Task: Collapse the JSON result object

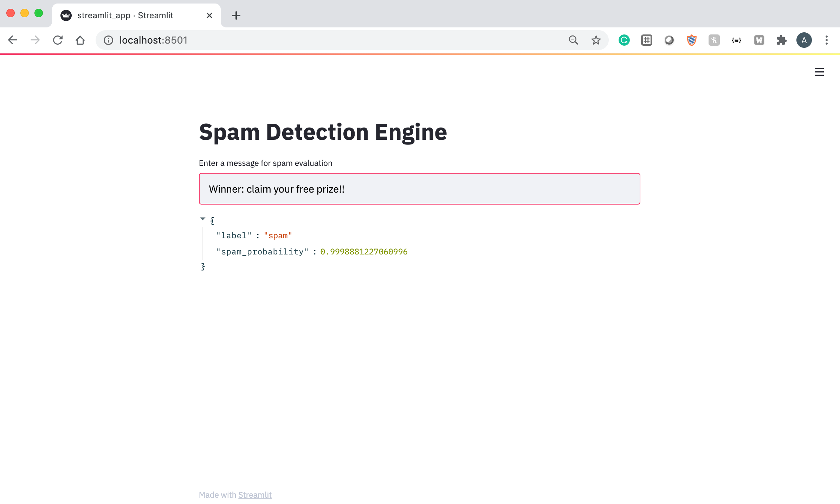Action: (x=203, y=219)
